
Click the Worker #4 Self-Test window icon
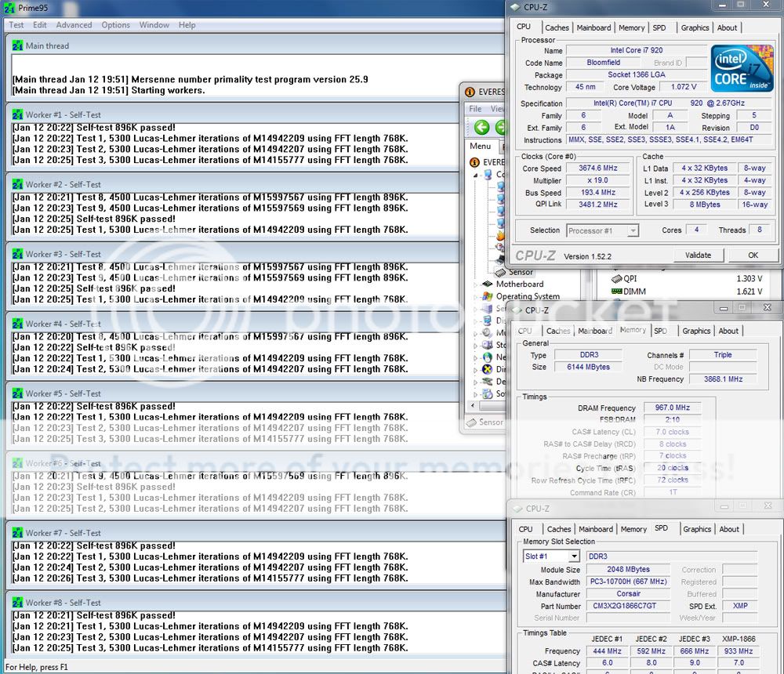[17, 324]
